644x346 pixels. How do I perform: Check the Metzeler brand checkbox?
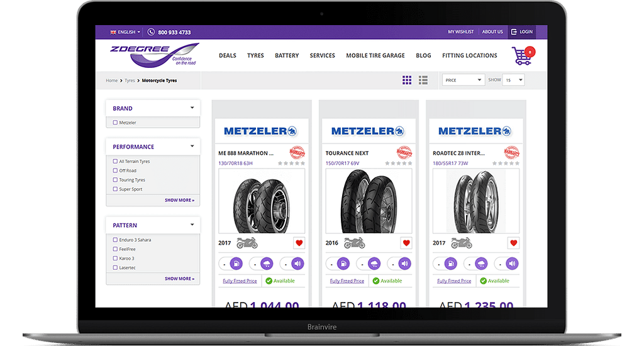point(116,123)
